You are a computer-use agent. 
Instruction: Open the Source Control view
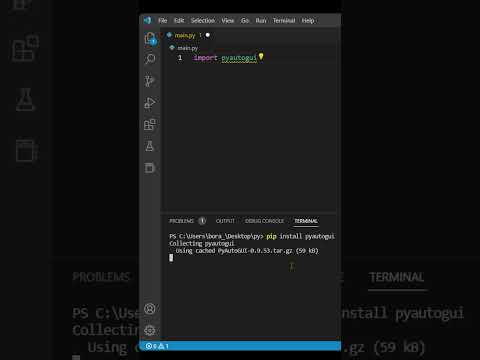coord(149,81)
